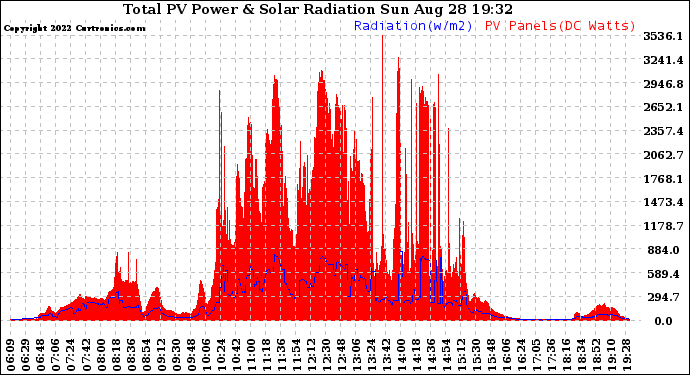Select the 07:06 time label
This screenshot has width=690, height=375.
point(56,355)
